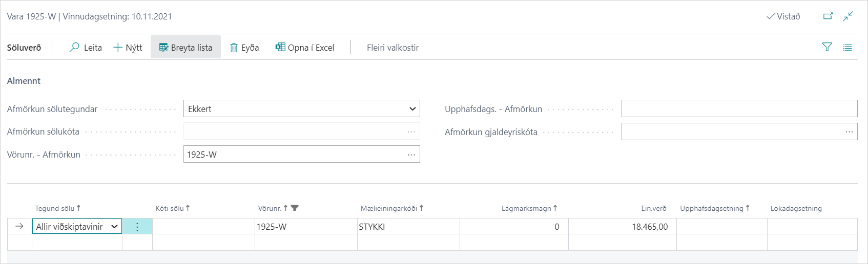This screenshot has height=264, width=868.
Task: Show row options three-dot menu
Action: (x=137, y=227)
